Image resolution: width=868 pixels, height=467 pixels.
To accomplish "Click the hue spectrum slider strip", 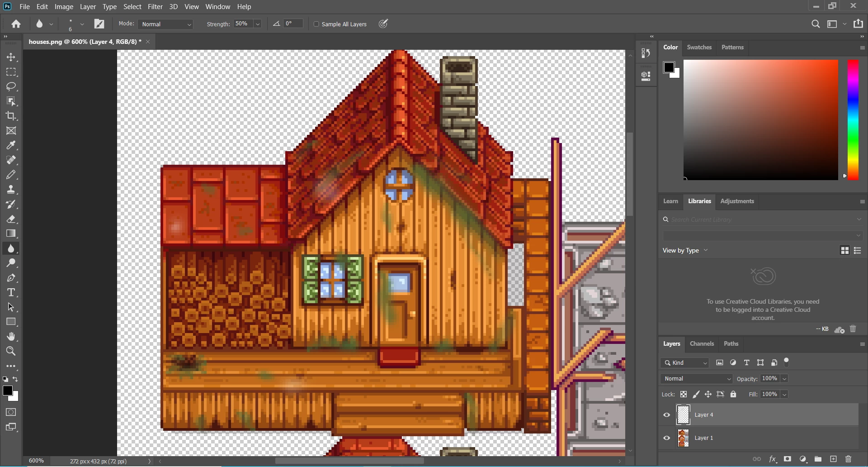I will pos(853,120).
